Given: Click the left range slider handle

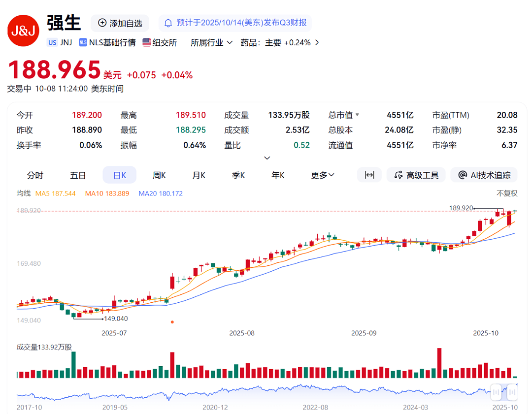Looking at the screenshot, I should (x=496, y=392).
